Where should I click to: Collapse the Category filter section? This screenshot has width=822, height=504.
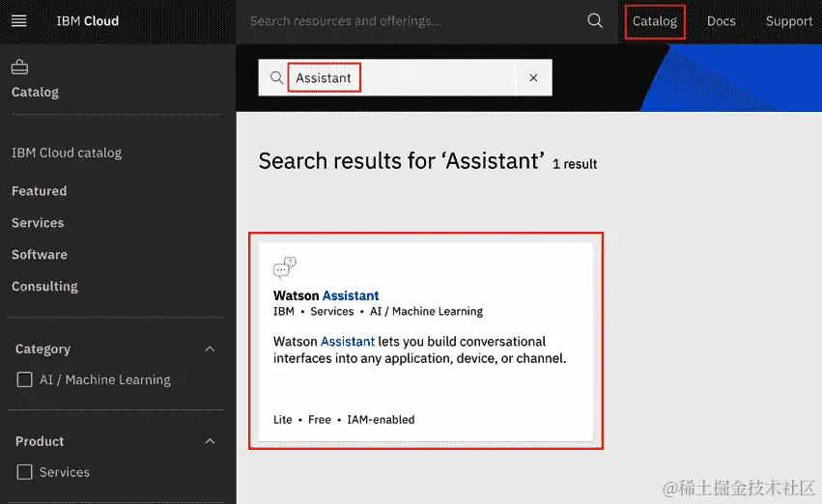(x=210, y=349)
